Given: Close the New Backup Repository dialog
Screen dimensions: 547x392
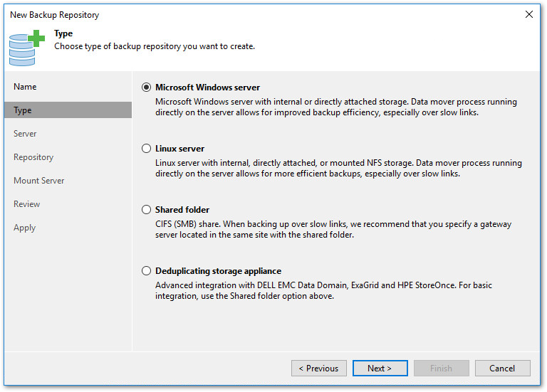Looking at the screenshot, I should (x=528, y=14).
